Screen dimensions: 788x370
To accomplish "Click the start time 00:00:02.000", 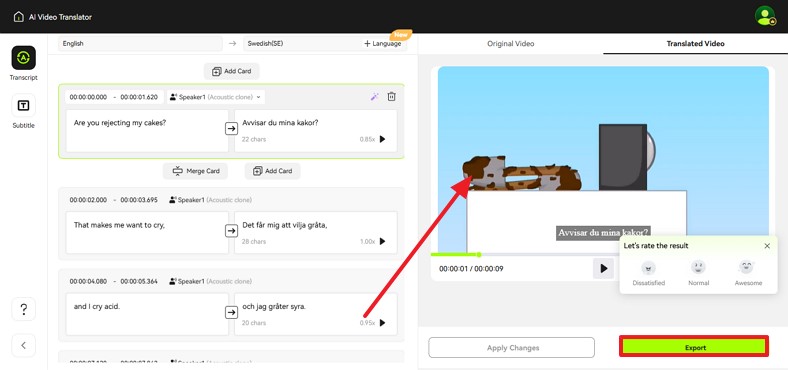I will 88,200.
